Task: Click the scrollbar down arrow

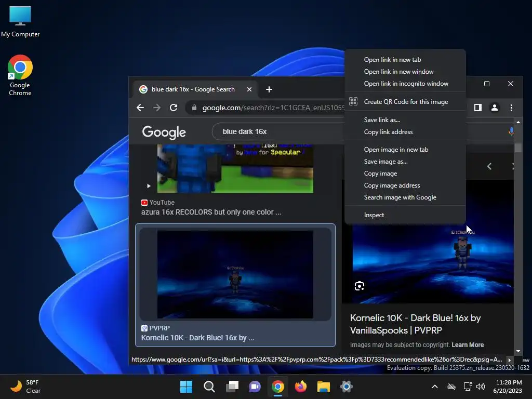Action: [x=518, y=352]
